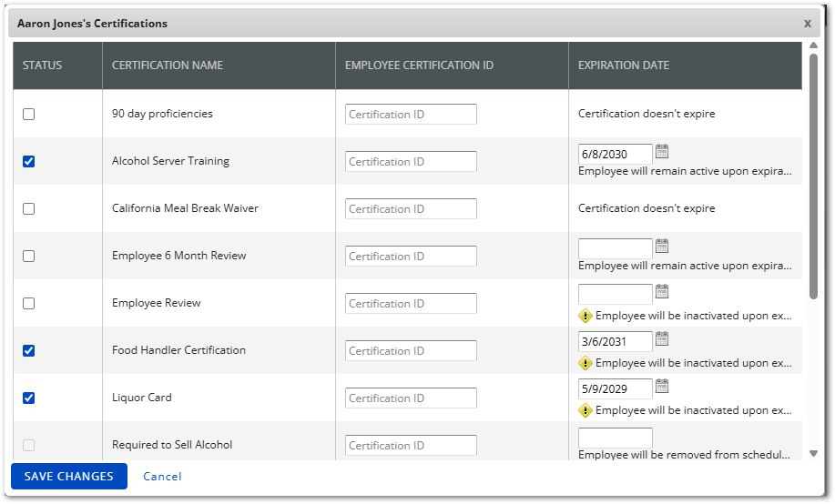Click empty expiration date field for Employee 6 Month Review
835x504 pixels.
click(x=615, y=248)
